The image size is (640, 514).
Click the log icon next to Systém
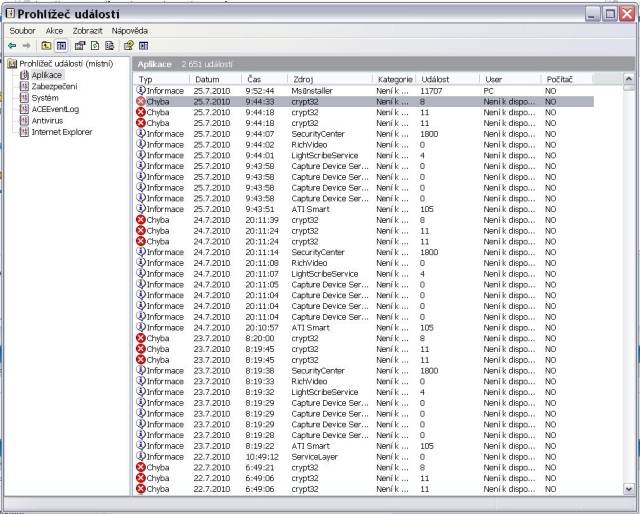click(24, 98)
